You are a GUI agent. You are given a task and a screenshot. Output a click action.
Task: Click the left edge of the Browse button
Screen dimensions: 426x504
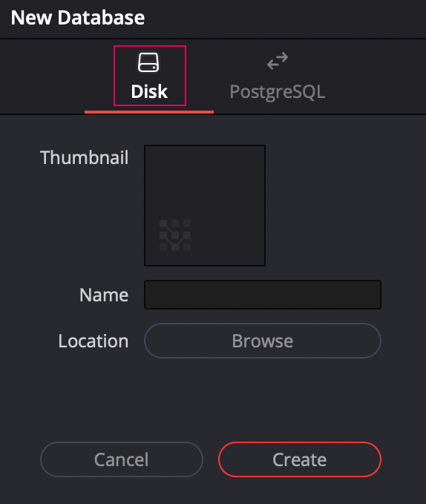(x=148, y=341)
